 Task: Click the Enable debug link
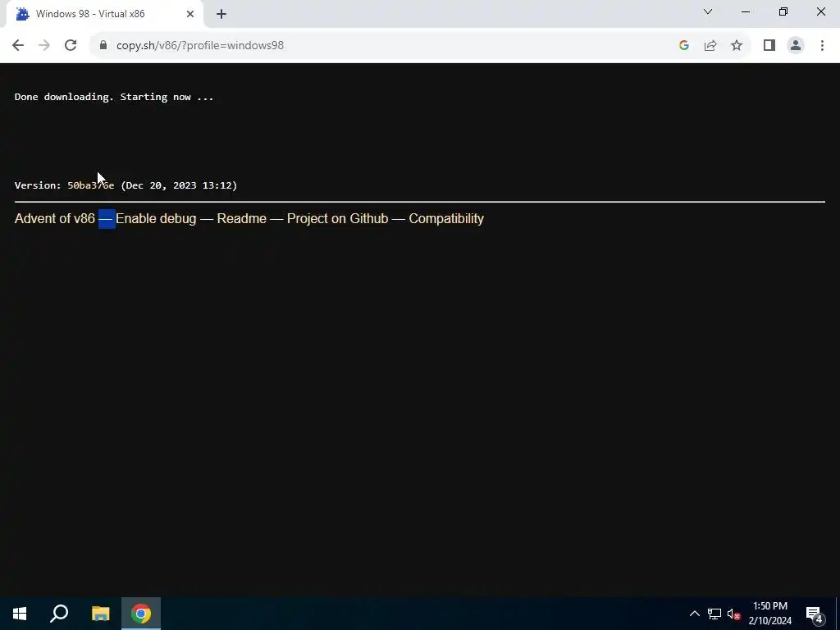point(156,218)
